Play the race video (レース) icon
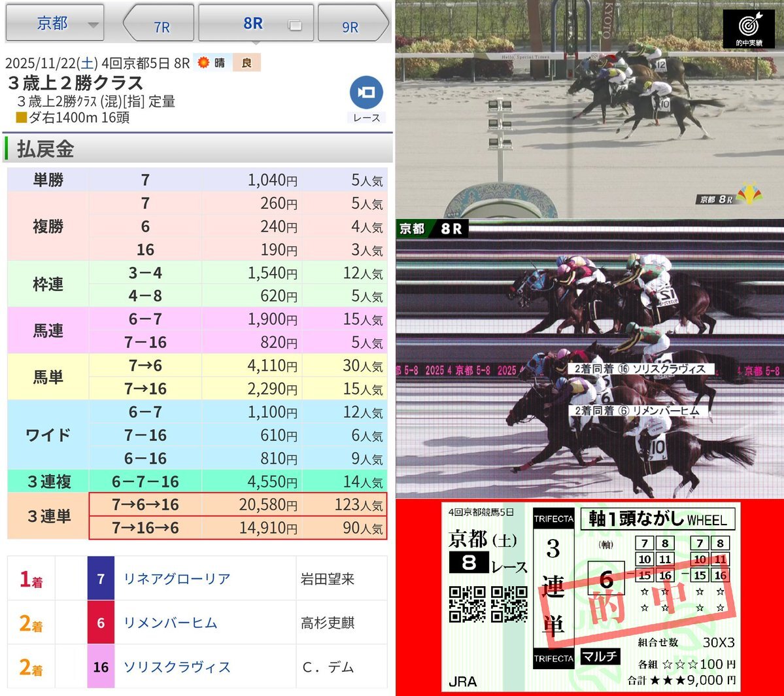Screen dimensions: 784x696 click(366, 93)
